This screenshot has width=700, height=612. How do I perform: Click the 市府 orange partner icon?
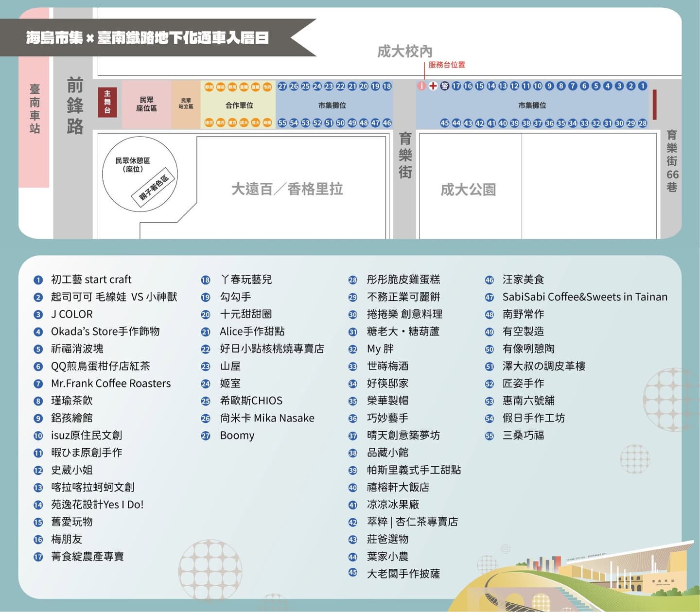pos(267,87)
